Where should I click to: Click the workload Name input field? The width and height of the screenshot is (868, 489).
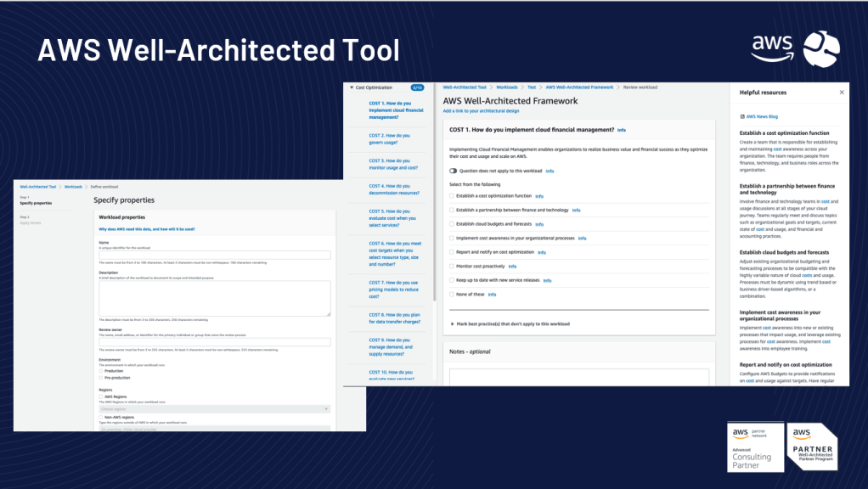click(x=214, y=255)
